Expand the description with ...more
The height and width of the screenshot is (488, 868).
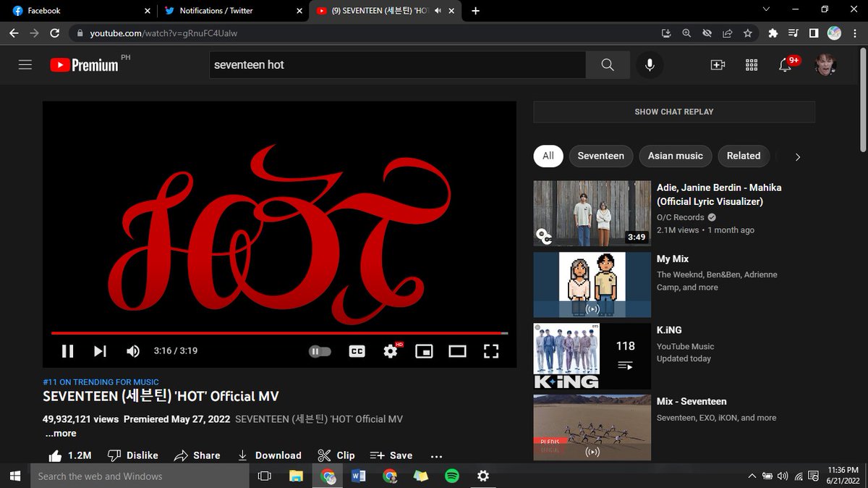[x=61, y=433]
